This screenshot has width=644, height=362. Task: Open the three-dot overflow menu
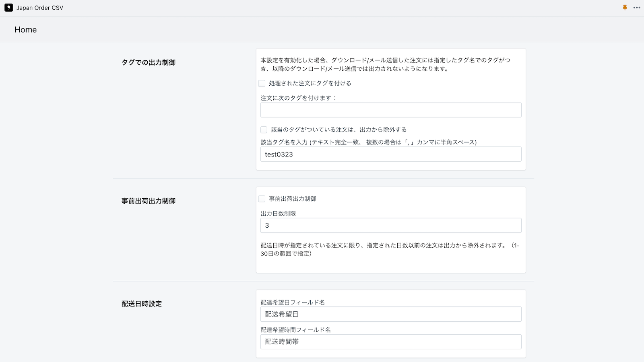tap(637, 7)
